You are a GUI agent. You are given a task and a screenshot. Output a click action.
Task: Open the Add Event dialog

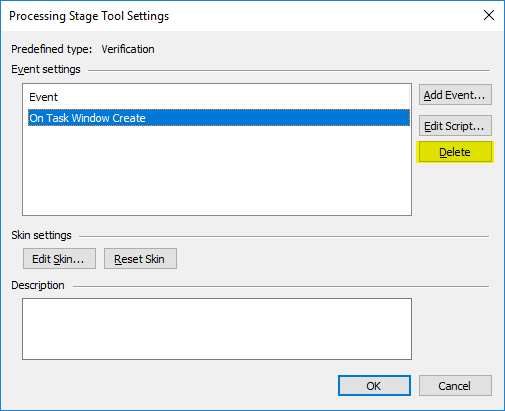pyautogui.click(x=455, y=95)
